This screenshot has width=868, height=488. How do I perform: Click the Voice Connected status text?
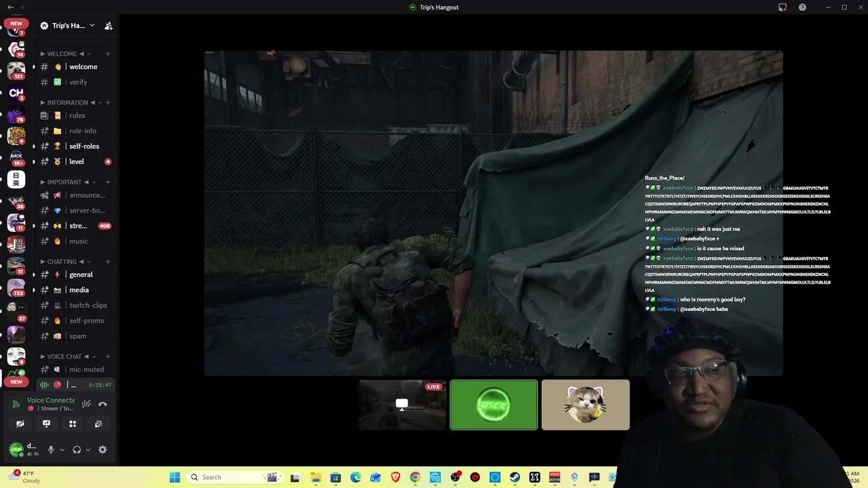(51, 400)
